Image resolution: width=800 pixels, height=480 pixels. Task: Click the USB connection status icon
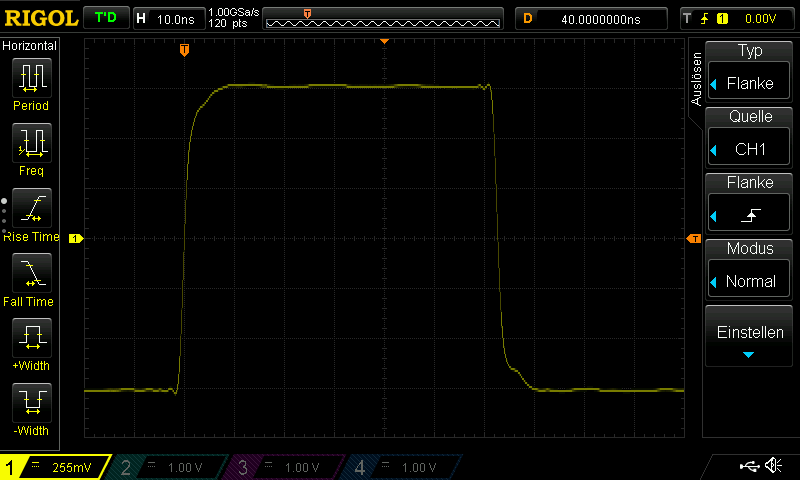pos(749,466)
